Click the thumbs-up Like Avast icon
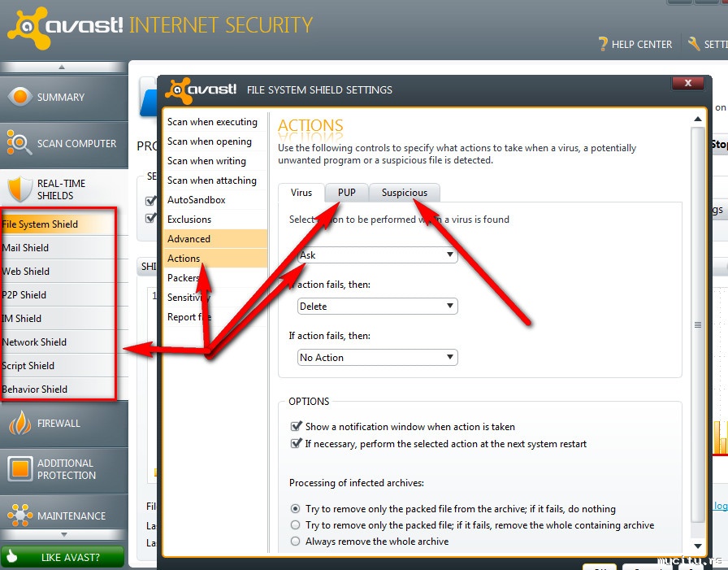The height and width of the screenshot is (570, 728). point(12,556)
